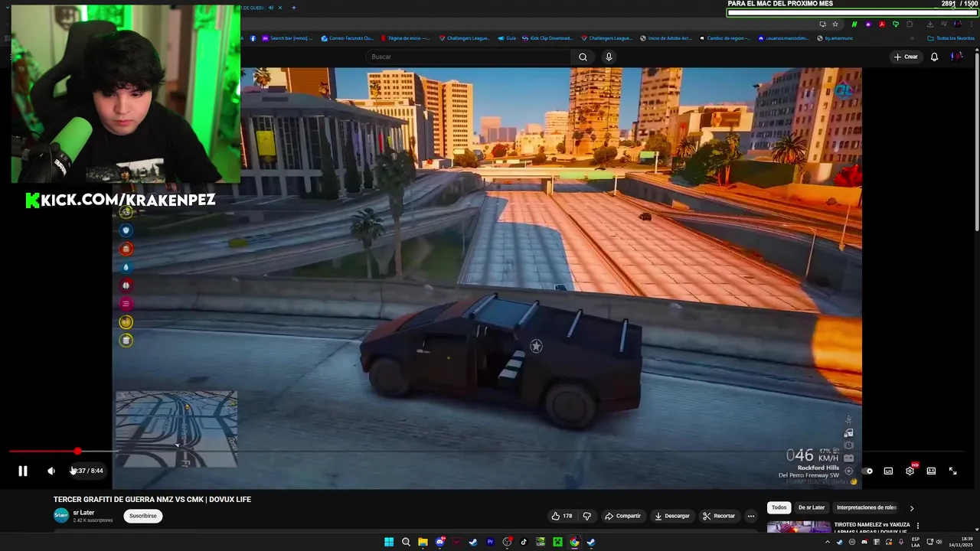Open Windows taskbar search

pyautogui.click(x=406, y=542)
